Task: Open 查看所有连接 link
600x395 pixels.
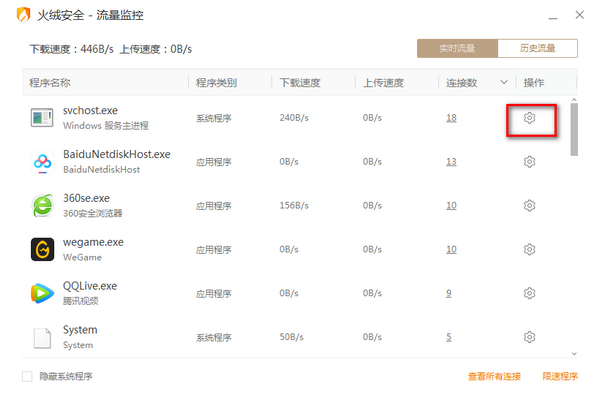Action: tap(494, 377)
